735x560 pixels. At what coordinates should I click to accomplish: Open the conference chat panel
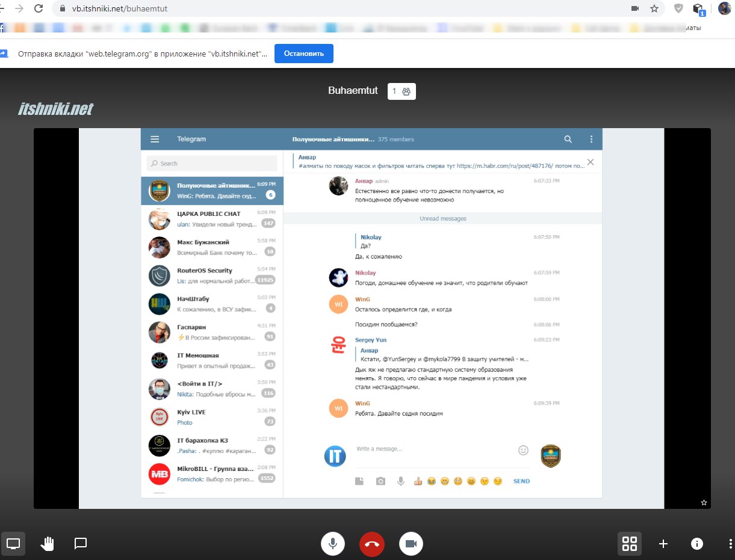point(81,543)
